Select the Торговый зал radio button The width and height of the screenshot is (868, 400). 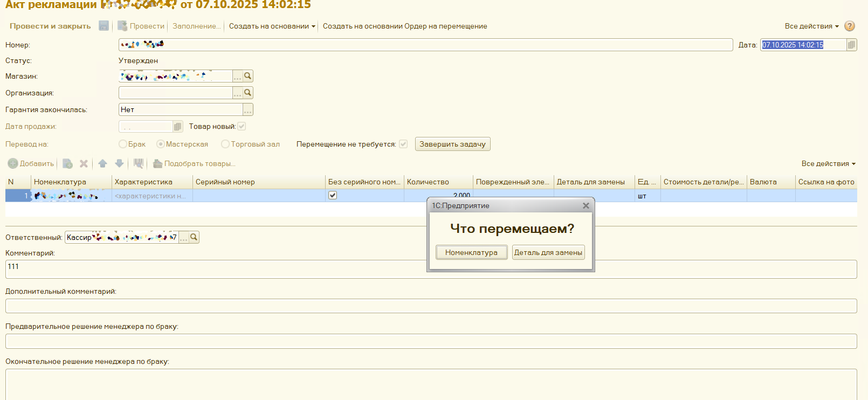pyautogui.click(x=225, y=144)
